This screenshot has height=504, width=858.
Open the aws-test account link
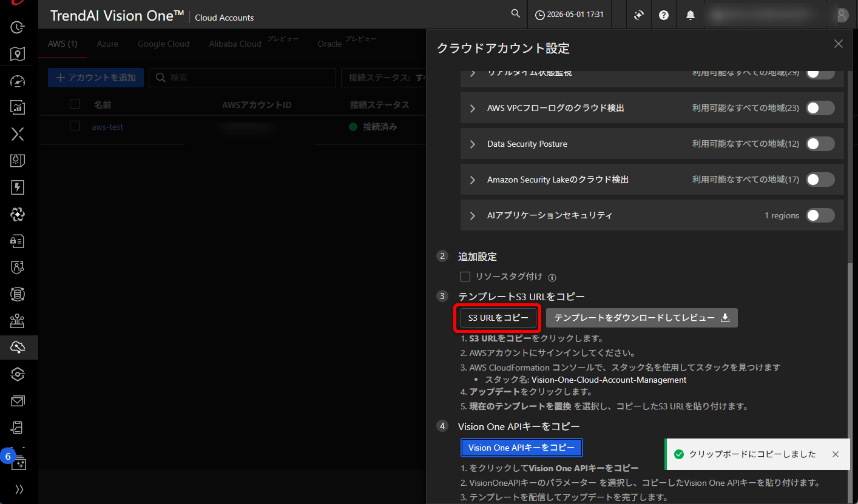coord(107,127)
